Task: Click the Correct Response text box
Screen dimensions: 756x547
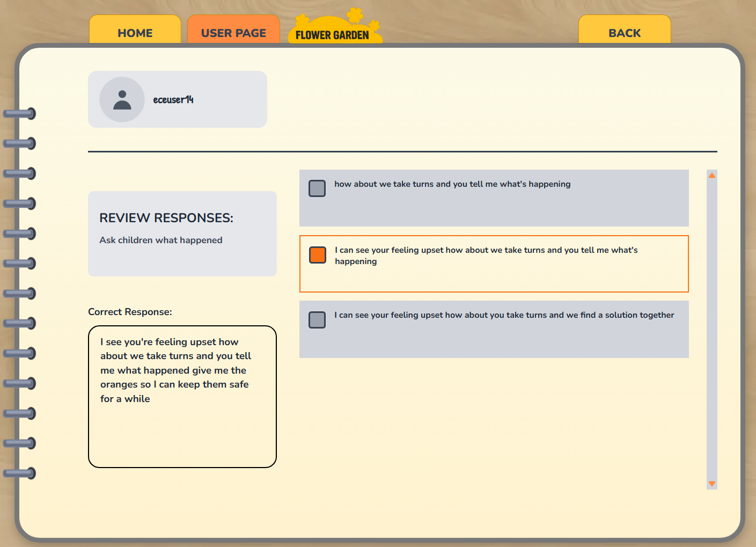Action: 182,397
